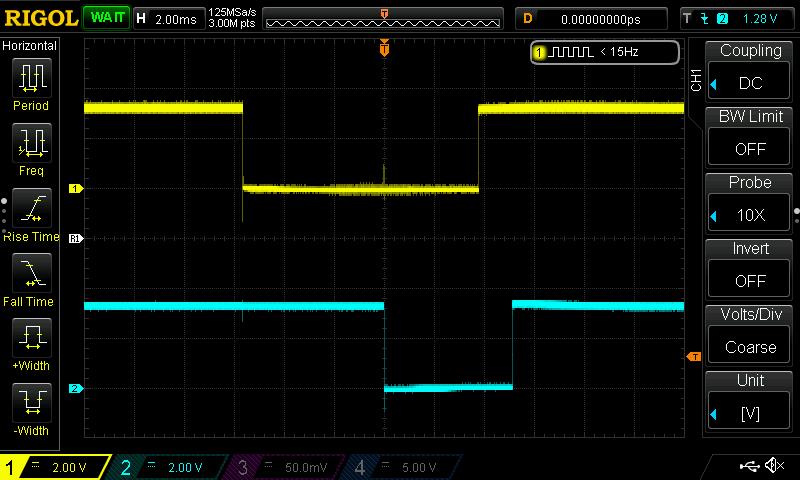
Task: Click the < 15Hz frequency counter readout
Action: [619, 52]
